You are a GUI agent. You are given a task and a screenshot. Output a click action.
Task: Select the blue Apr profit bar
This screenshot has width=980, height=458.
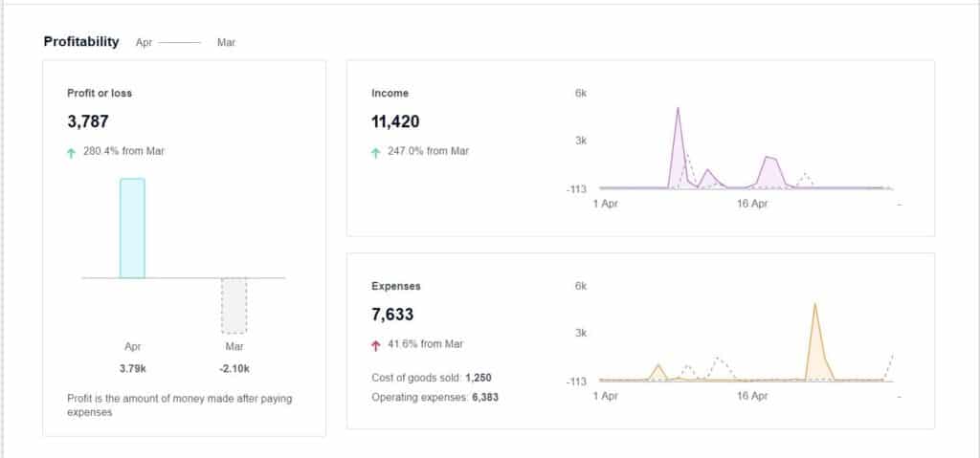pos(132,228)
